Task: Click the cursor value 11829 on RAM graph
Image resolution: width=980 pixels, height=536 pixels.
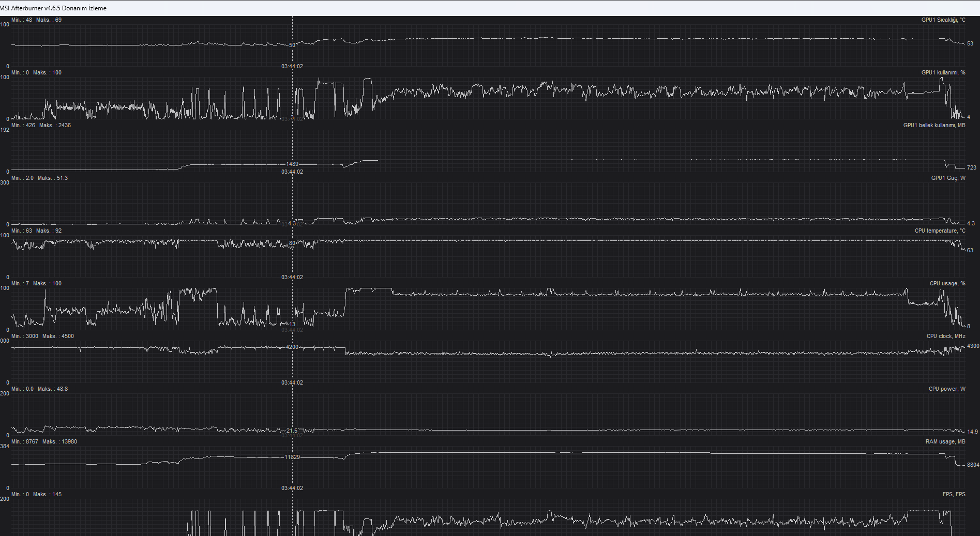Action: tap(292, 457)
